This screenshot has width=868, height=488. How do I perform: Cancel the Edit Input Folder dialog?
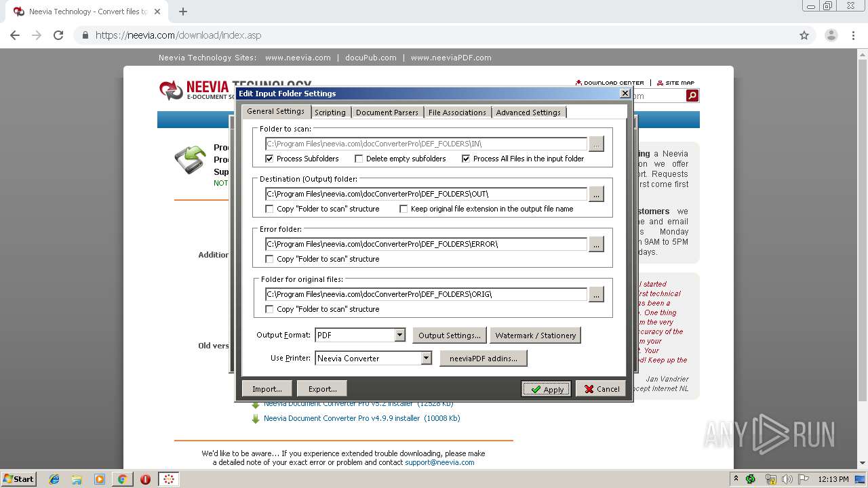pos(601,388)
